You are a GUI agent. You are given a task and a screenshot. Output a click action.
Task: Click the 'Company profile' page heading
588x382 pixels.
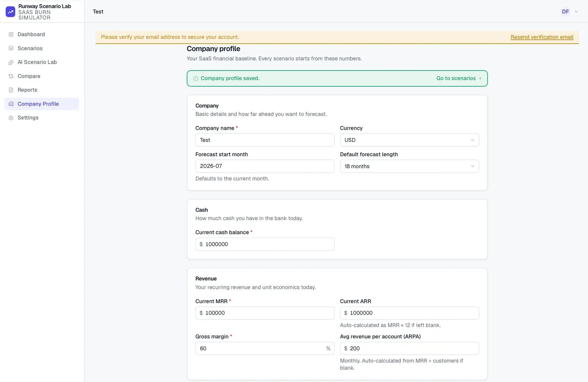pyautogui.click(x=213, y=49)
